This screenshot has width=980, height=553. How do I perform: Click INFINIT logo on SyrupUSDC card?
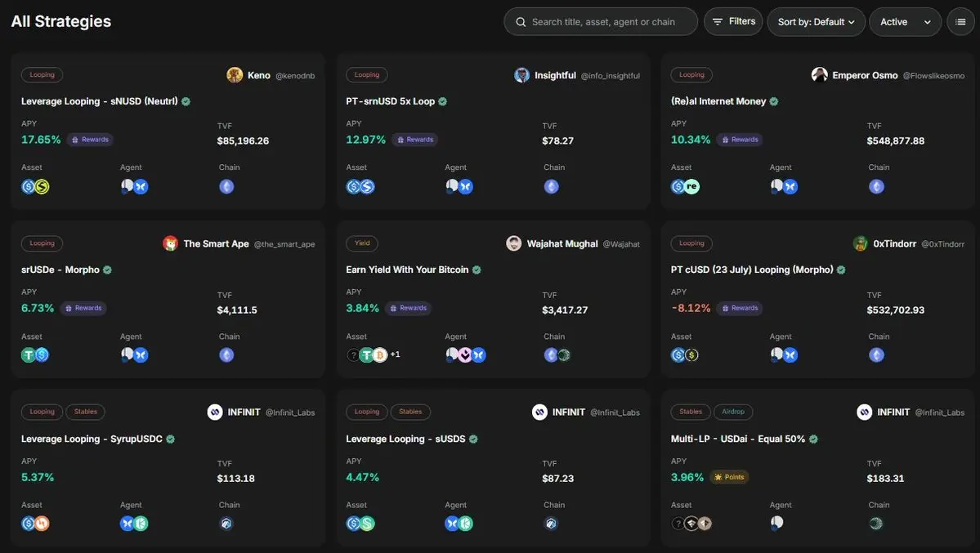(x=214, y=413)
